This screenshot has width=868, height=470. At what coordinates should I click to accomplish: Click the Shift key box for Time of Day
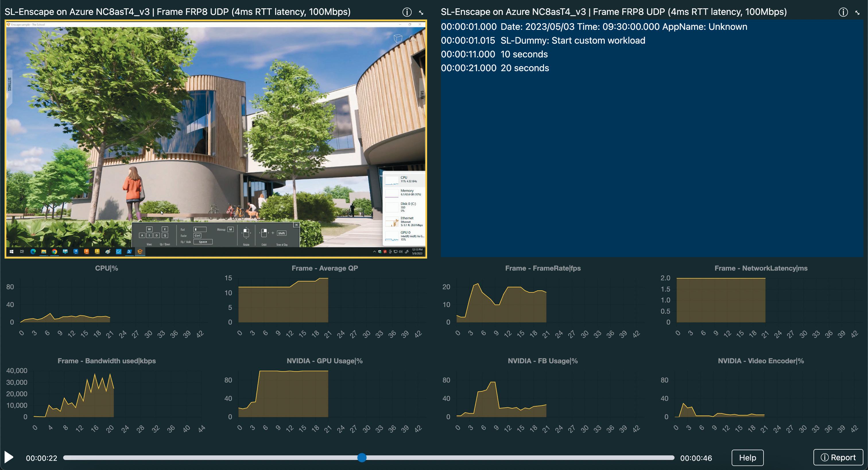tap(282, 233)
